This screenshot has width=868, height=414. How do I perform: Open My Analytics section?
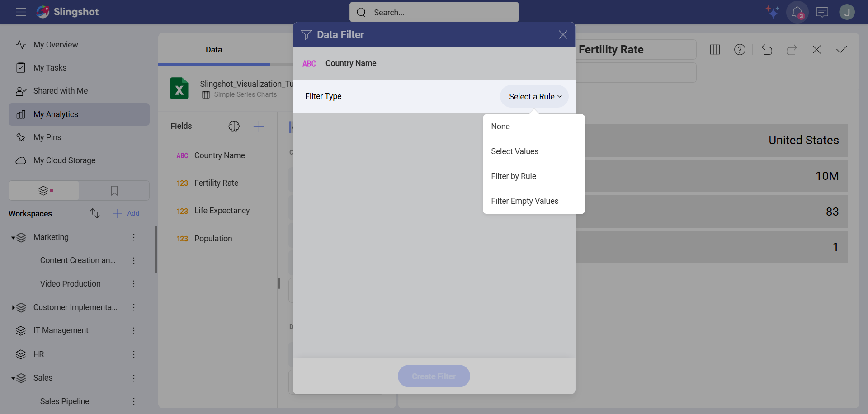pyautogui.click(x=79, y=114)
